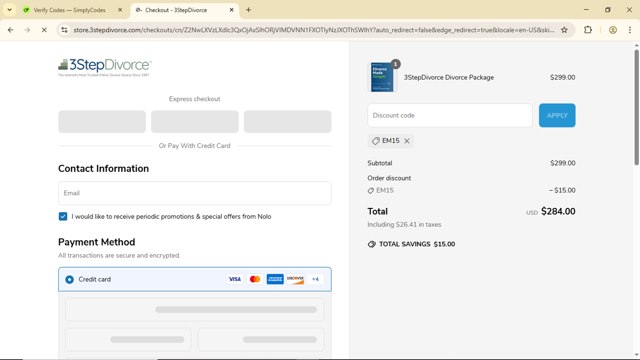Click the 3StepDivorce logo

(105, 67)
